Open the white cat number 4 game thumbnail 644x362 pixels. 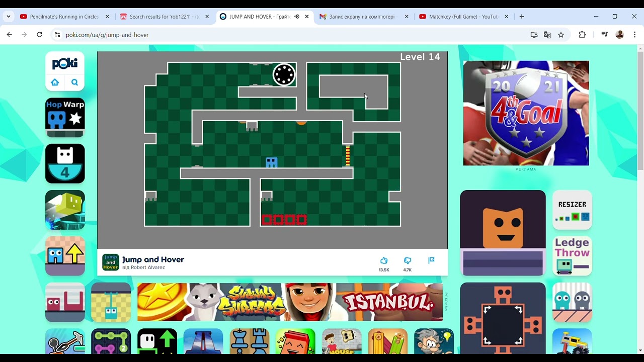pos(65,164)
